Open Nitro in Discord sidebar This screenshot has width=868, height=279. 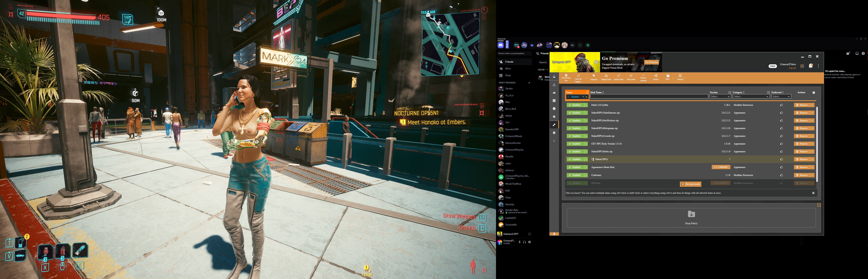(514, 68)
